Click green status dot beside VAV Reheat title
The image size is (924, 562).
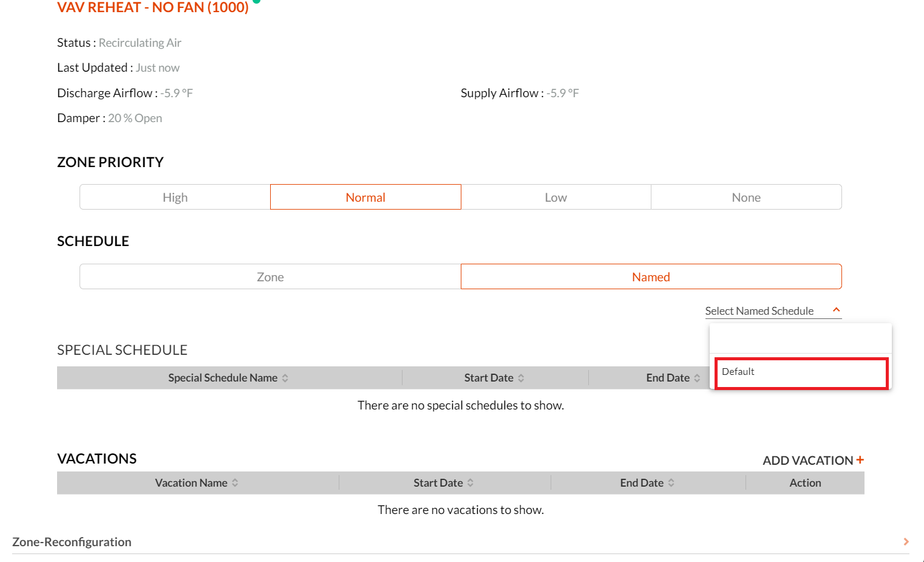coord(257,1)
